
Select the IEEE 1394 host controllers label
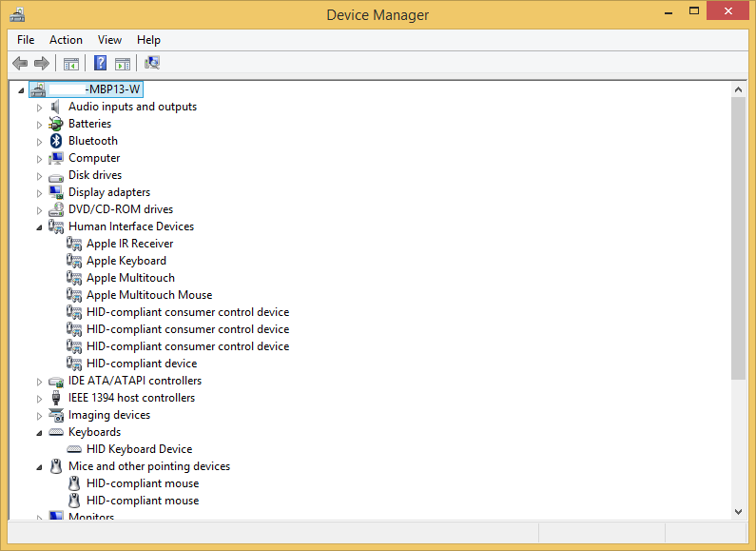pos(131,398)
